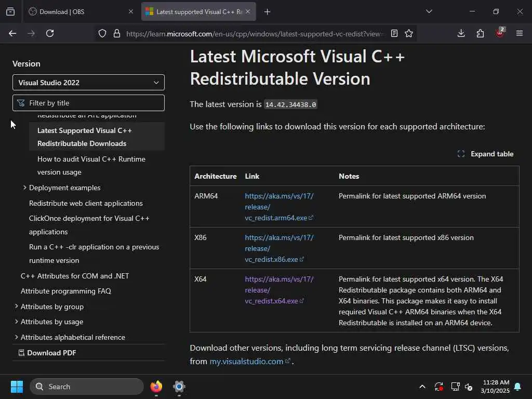Click the X64 architecture cell
The width and height of the screenshot is (532, 399).
200,279
